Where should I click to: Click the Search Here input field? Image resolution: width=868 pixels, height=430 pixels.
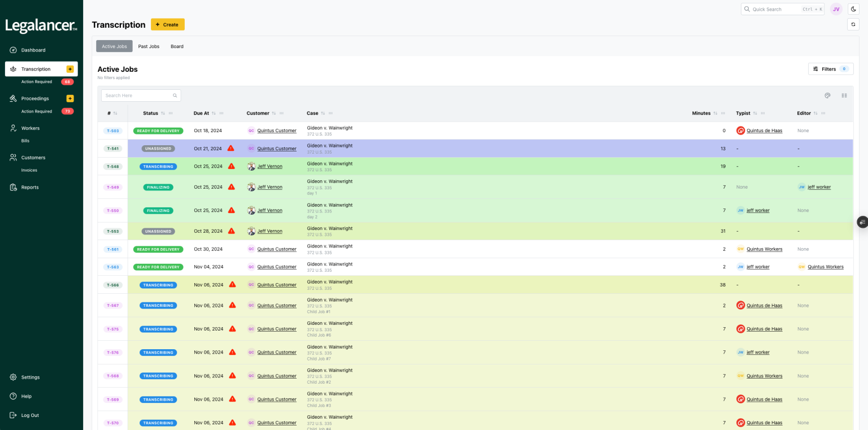pyautogui.click(x=138, y=95)
